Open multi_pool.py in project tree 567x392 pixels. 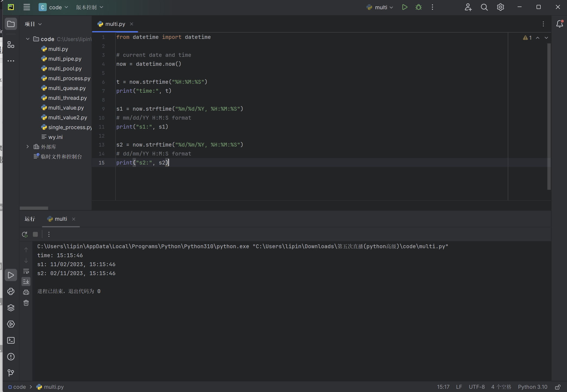click(65, 68)
